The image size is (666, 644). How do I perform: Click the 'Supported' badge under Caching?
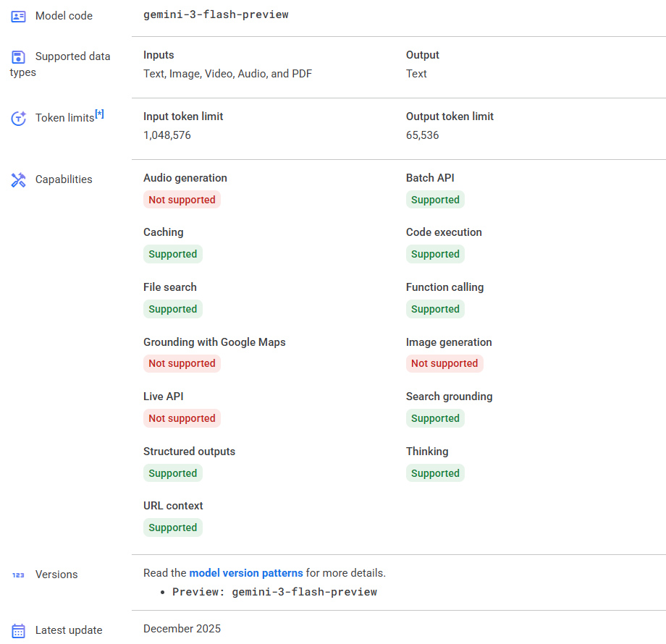coord(173,254)
